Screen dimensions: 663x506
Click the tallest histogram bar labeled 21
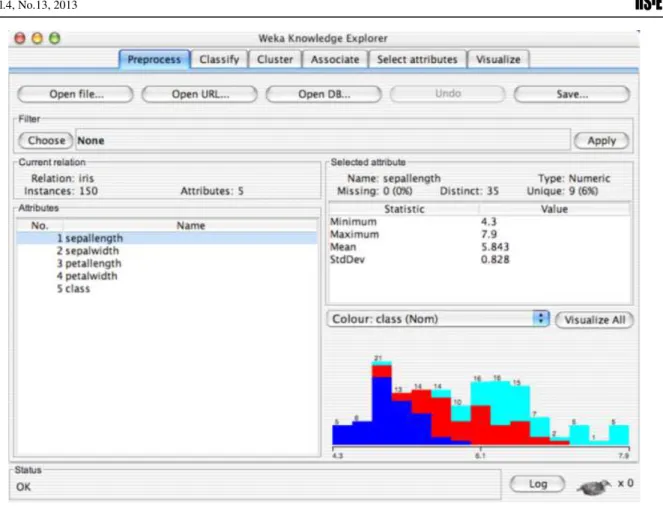click(x=382, y=403)
